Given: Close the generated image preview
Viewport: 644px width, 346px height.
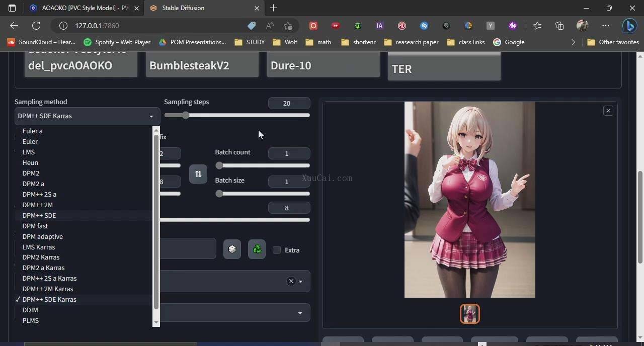Looking at the screenshot, I should tap(608, 111).
